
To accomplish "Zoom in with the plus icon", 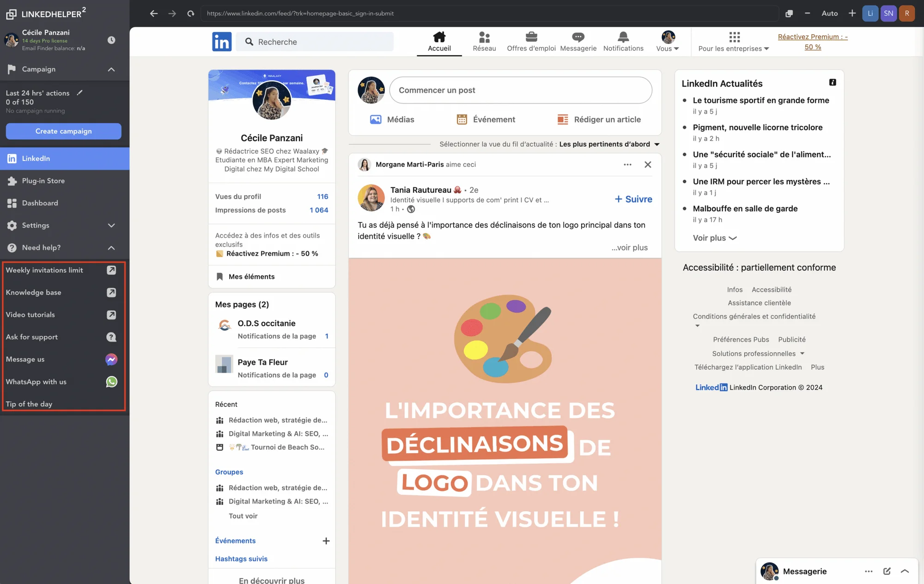I will 852,13.
